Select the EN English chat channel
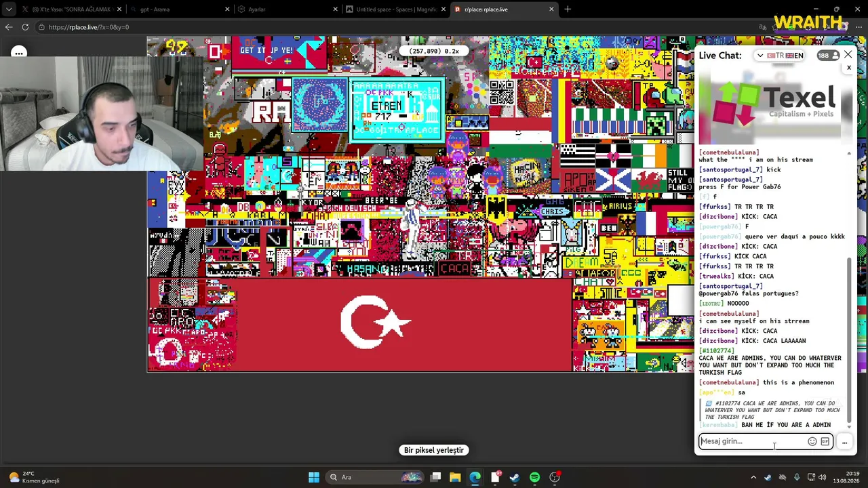The image size is (868, 488). pos(795,56)
